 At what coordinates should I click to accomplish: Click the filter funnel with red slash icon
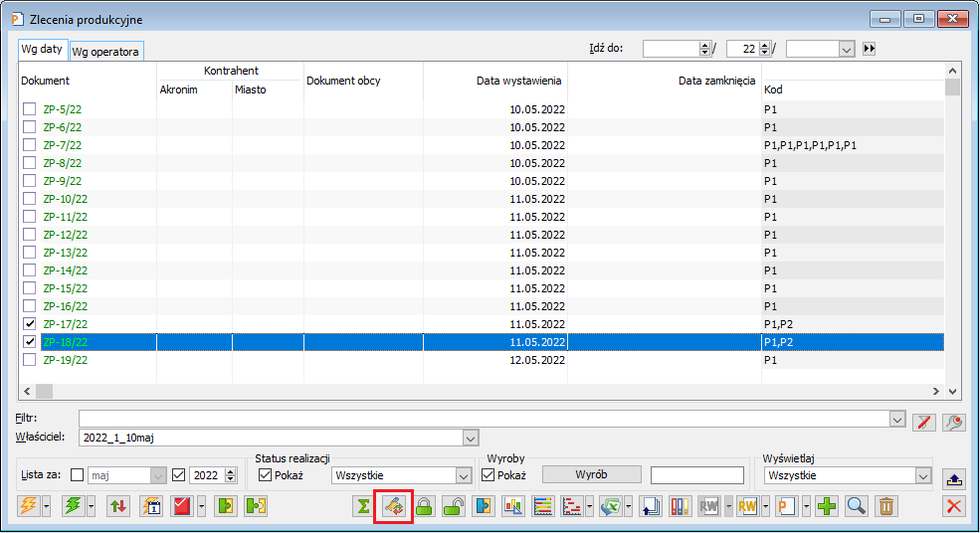(x=923, y=423)
